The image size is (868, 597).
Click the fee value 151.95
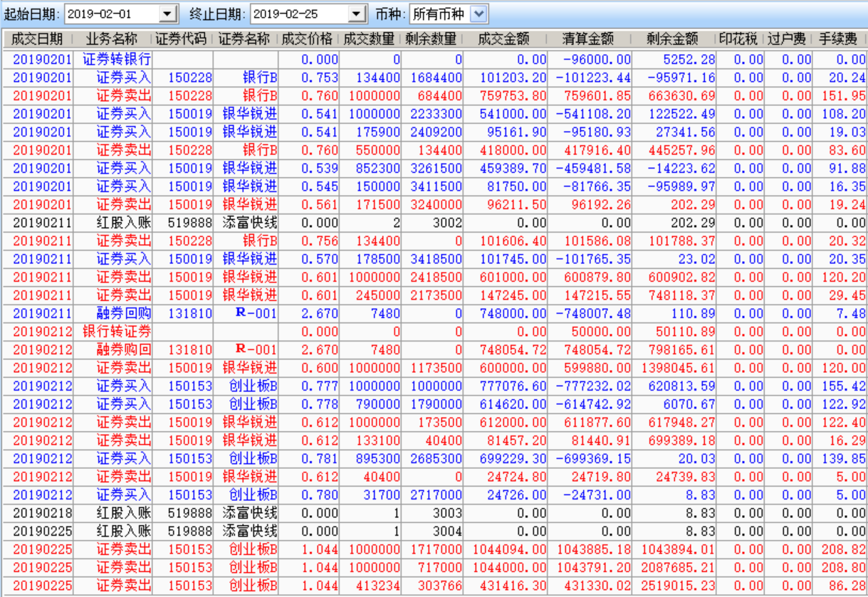[844, 96]
